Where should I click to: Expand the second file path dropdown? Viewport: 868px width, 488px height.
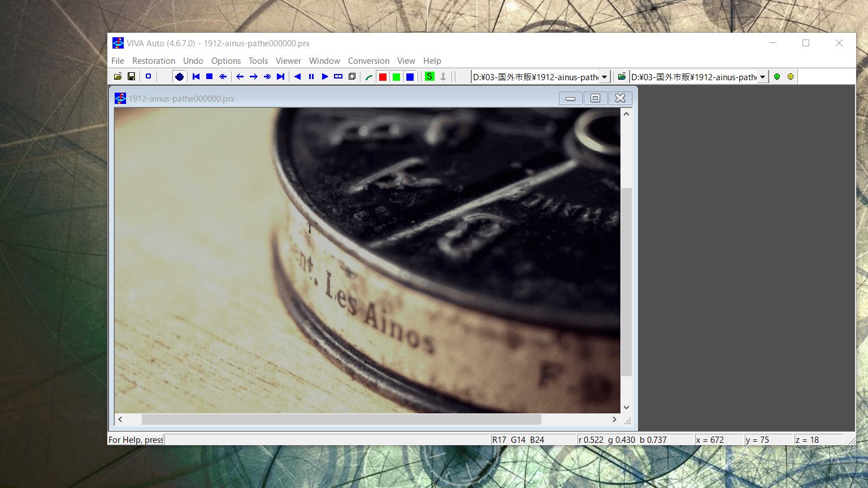(762, 77)
